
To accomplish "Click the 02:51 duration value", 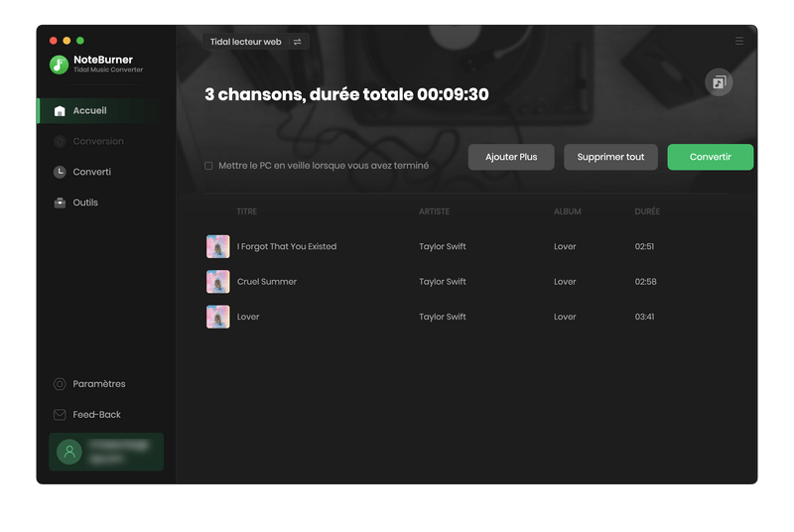I will pos(644,246).
